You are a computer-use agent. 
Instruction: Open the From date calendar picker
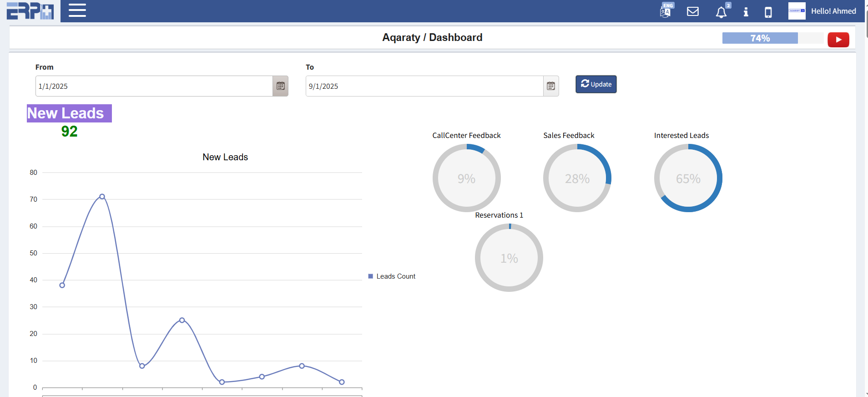coord(280,86)
